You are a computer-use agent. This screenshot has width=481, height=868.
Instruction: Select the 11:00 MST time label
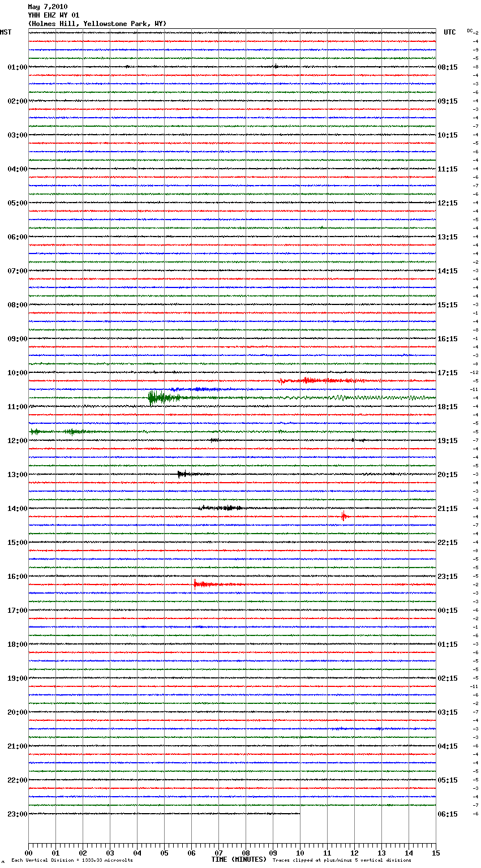pyautogui.click(x=17, y=407)
